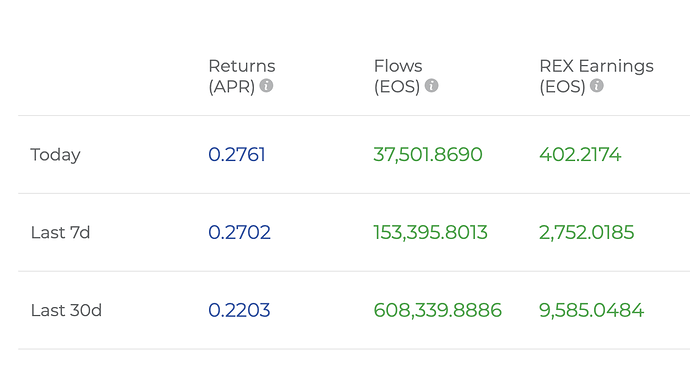
Task: Click the 30-day flows value 608,339.8886
Action: tap(437, 311)
